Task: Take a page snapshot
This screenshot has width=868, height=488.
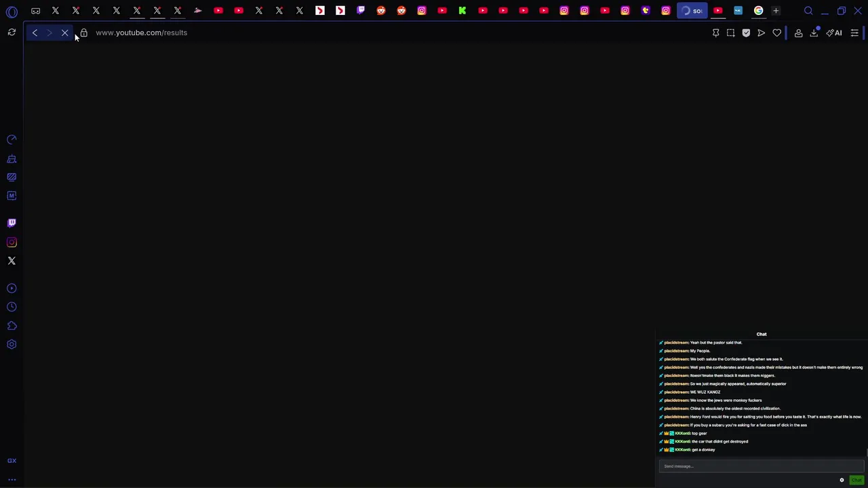Action: point(730,33)
